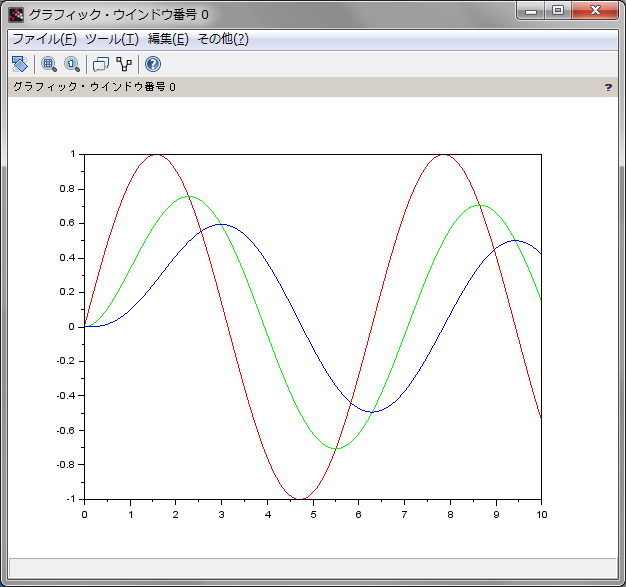626x587 pixels.
Task: Open the ツール(T) menu
Action: (111, 39)
